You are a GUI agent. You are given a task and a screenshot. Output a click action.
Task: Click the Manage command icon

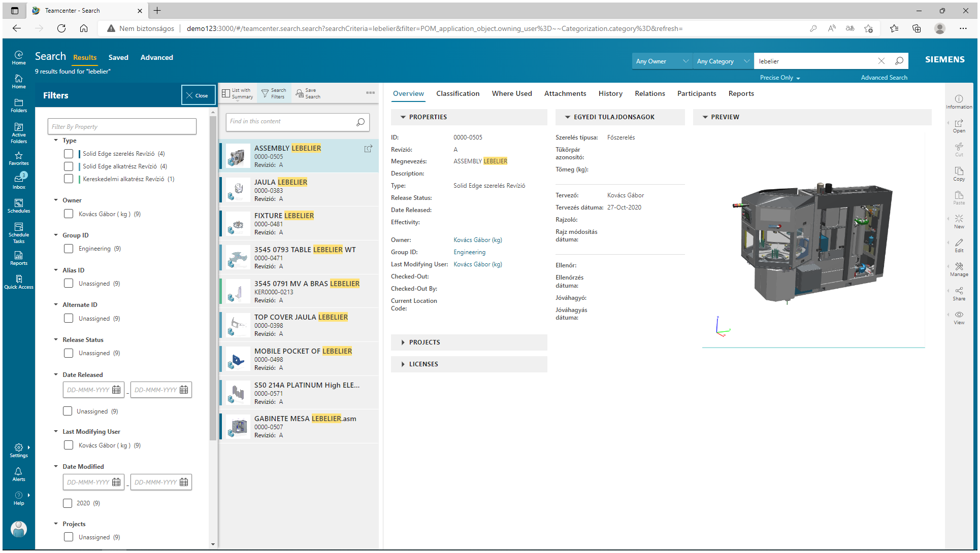[x=959, y=269]
